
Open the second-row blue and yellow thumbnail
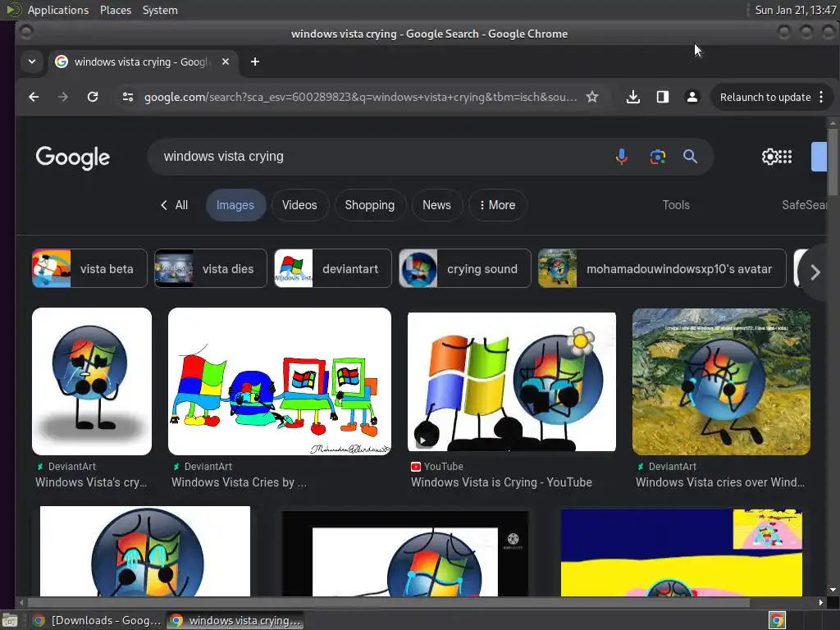click(682, 552)
